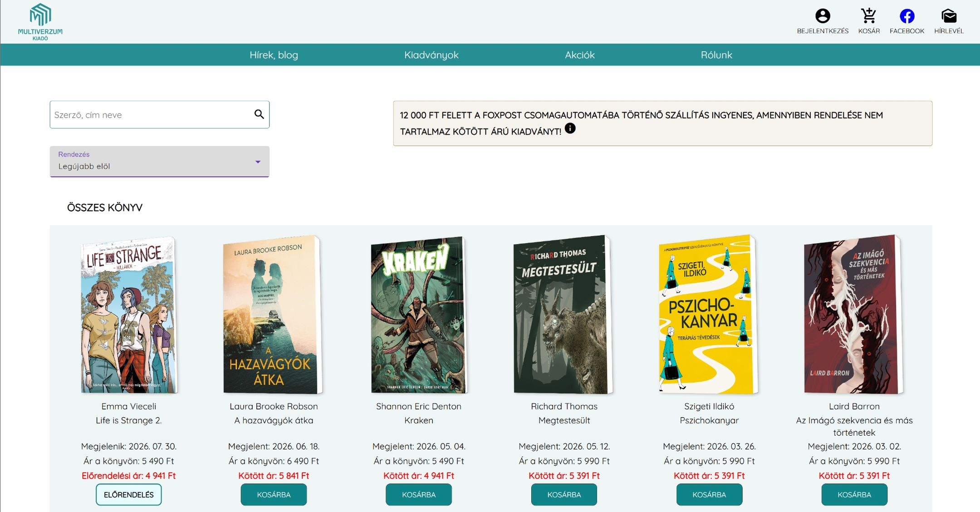
Task: Click the date Megjelent: 2026. 05. 12.
Action: pos(564,446)
